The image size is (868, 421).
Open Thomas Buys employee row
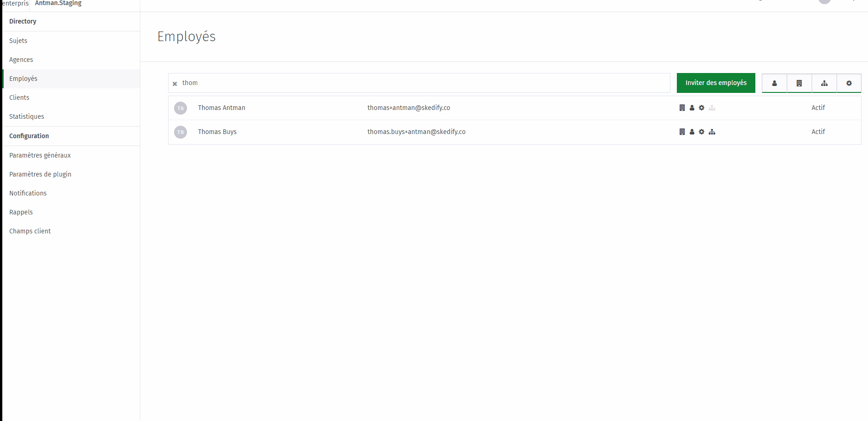[x=515, y=132]
